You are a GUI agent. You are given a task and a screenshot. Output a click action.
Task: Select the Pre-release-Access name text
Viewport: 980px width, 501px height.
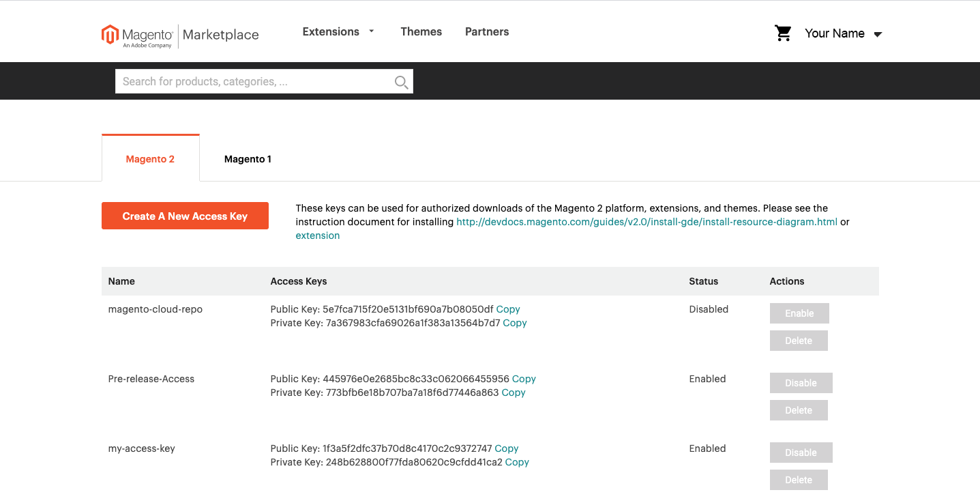tap(151, 379)
